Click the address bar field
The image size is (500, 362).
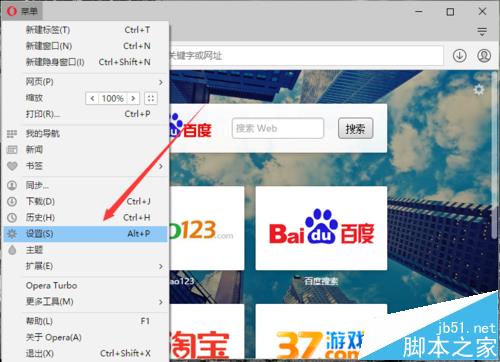306,55
